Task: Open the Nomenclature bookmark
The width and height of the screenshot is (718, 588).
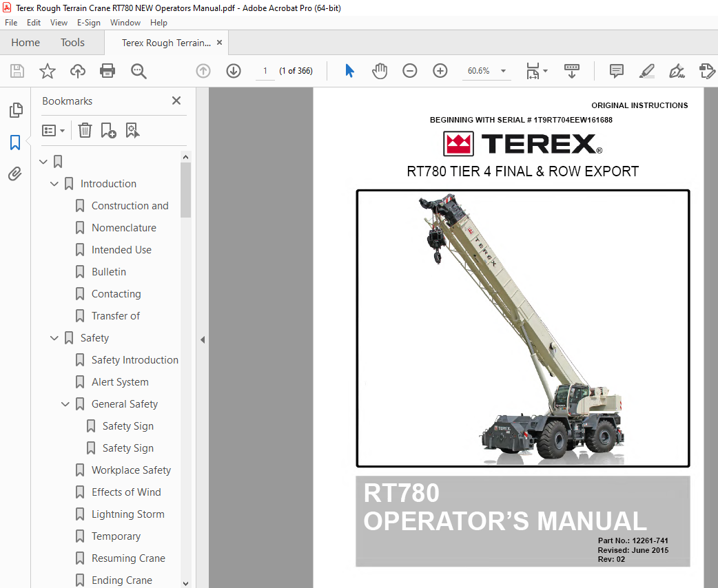Action: click(x=123, y=228)
